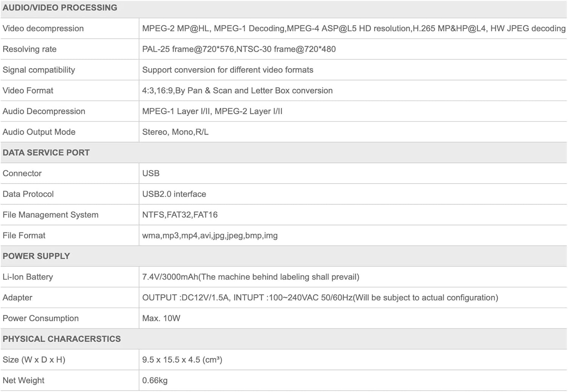Select the Video decompression row label
568x392 pixels.
click(x=43, y=28)
